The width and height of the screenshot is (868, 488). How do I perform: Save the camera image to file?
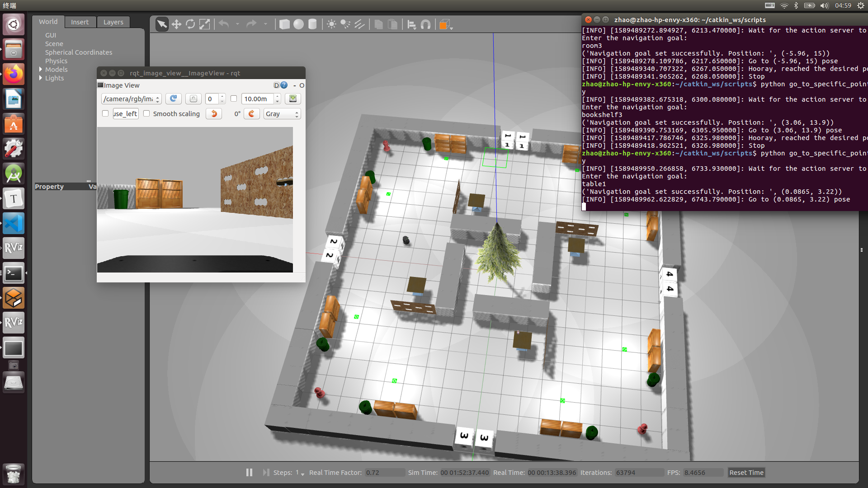(292, 99)
